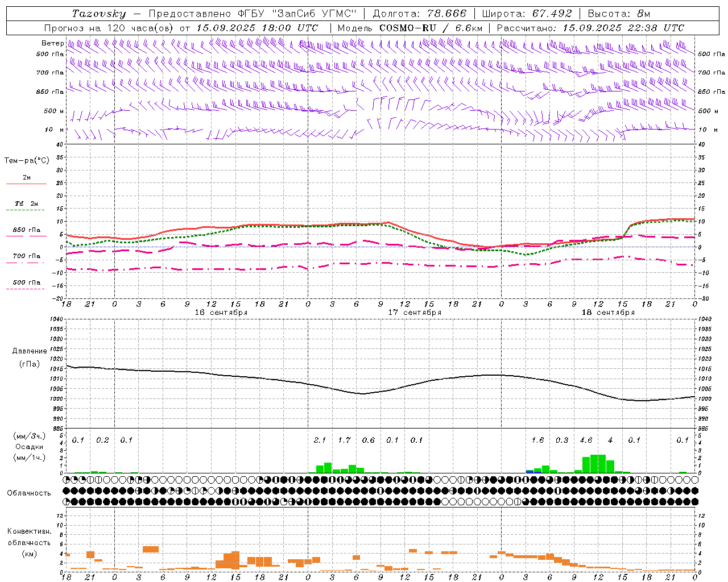Select the model name 'COSMO-RU / 6.6км'
728x582 pixels.
point(431,28)
